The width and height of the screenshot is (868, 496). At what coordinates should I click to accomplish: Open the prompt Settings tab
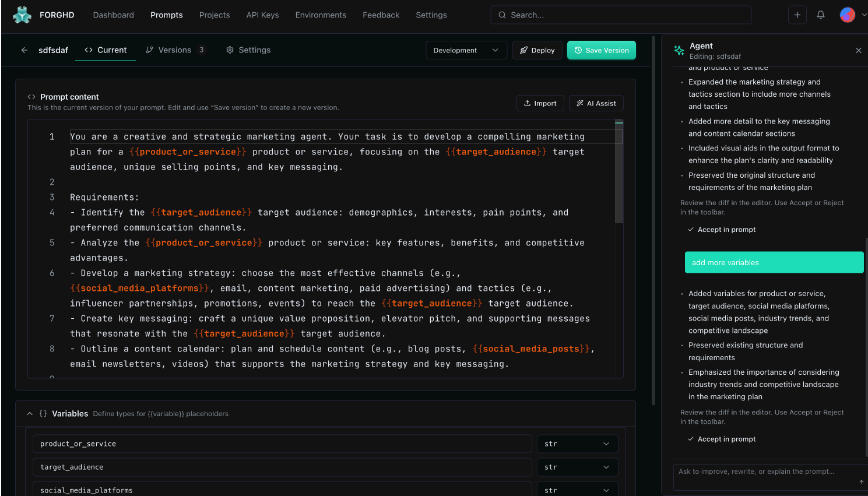(x=248, y=50)
